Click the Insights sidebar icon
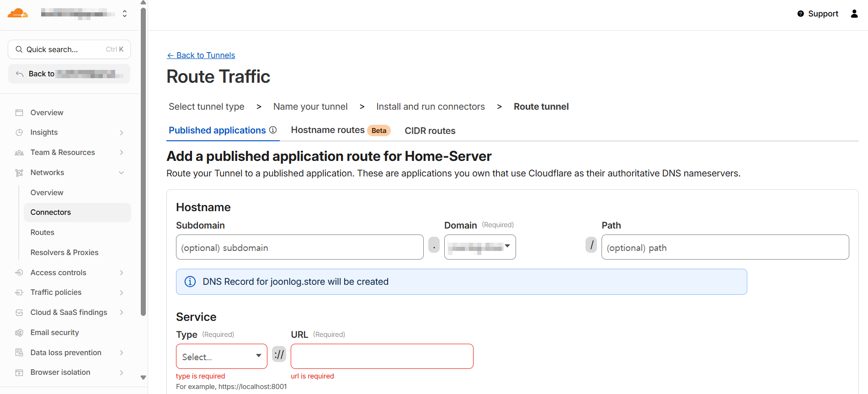This screenshot has width=868, height=394. click(19, 133)
